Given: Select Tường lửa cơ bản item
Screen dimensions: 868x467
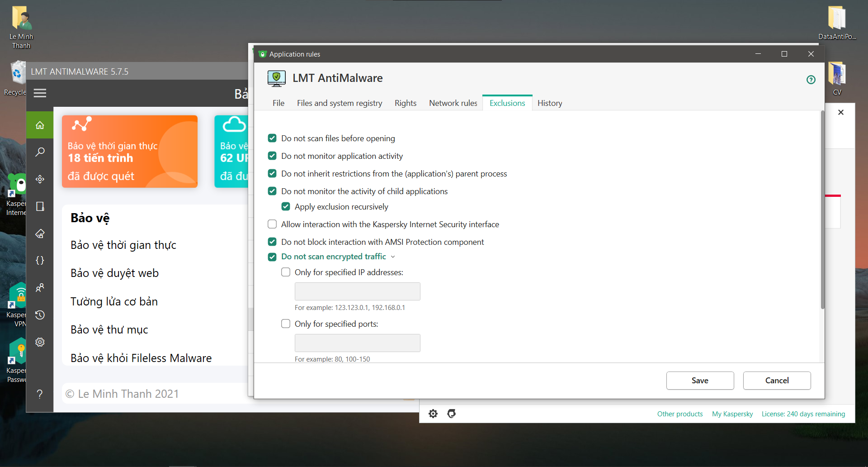Looking at the screenshot, I should pos(114,302).
